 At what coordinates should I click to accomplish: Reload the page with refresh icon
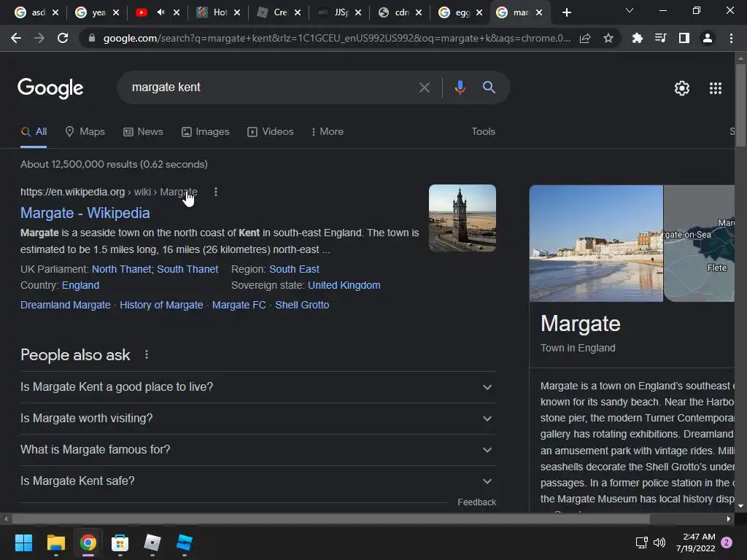point(63,38)
